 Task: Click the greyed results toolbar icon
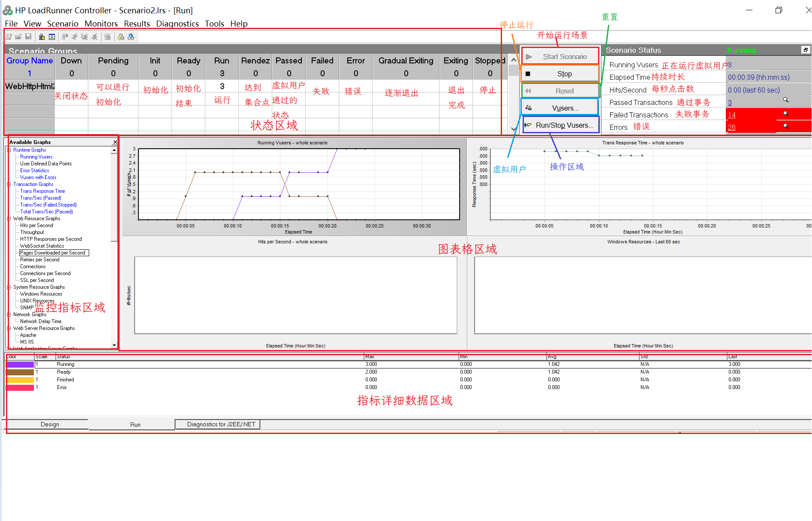[x=108, y=37]
